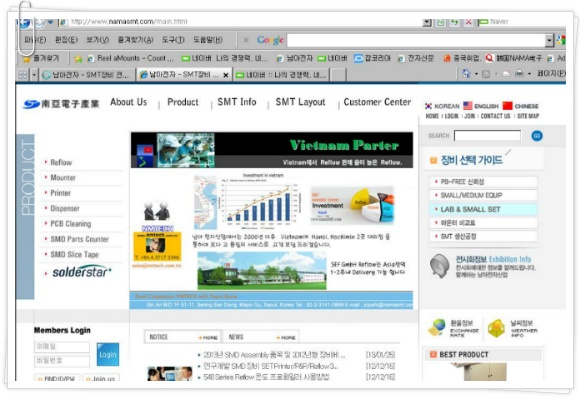Open the exchange rate globe icon
This screenshot has width=580, height=399.
[x=438, y=328]
